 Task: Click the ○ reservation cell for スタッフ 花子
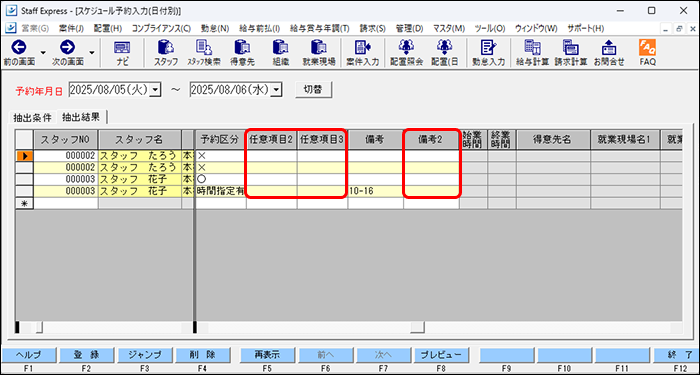221,179
